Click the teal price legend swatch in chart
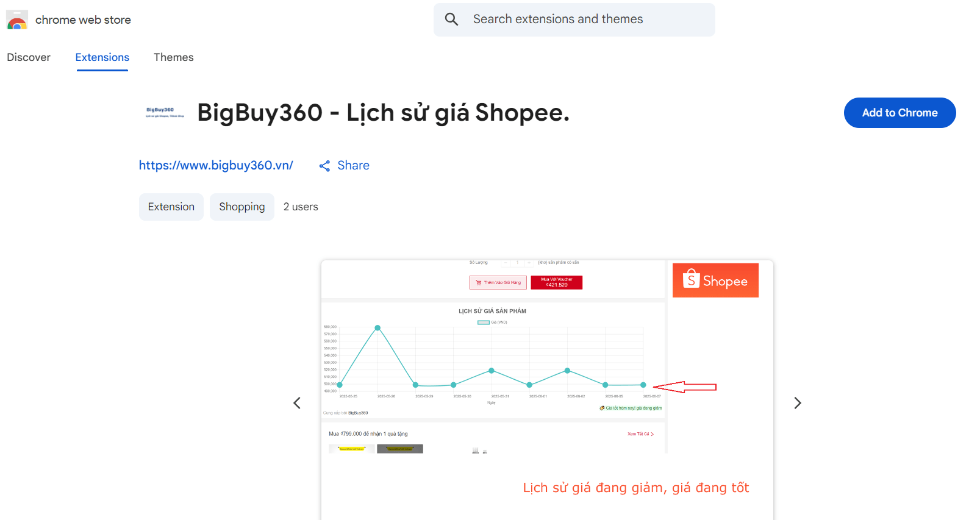Image resolution: width=980 pixels, height=520 pixels. [x=483, y=322]
